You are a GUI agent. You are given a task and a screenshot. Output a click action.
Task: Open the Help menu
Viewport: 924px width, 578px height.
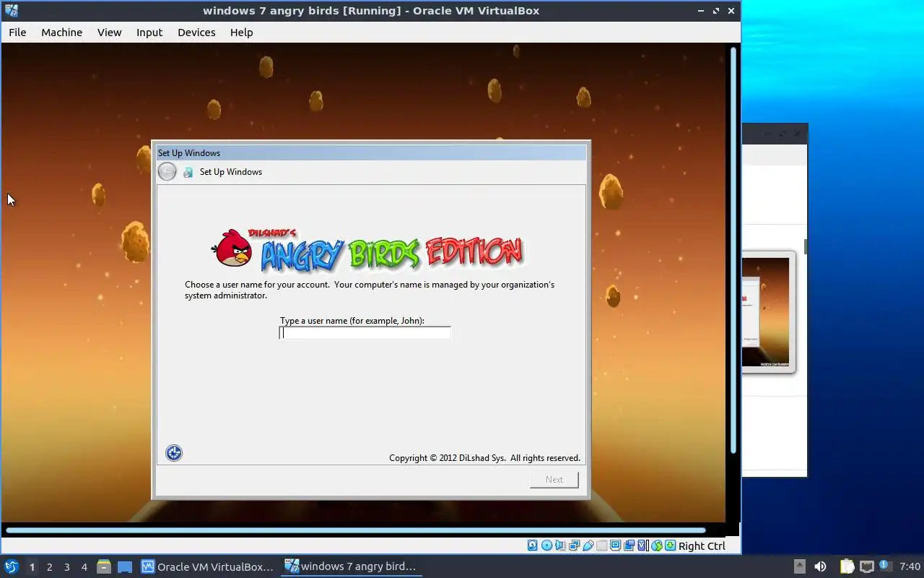pyautogui.click(x=241, y=32)
